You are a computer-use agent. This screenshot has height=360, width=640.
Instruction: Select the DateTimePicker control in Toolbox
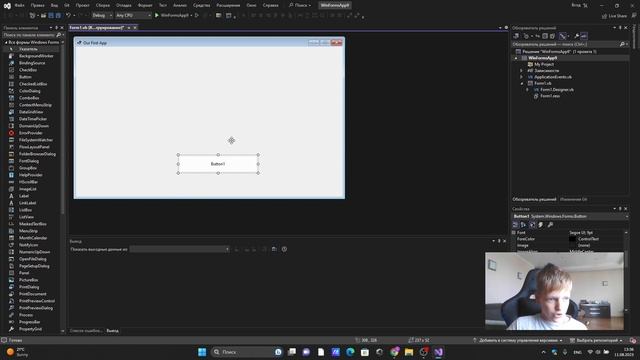point(33,119)
